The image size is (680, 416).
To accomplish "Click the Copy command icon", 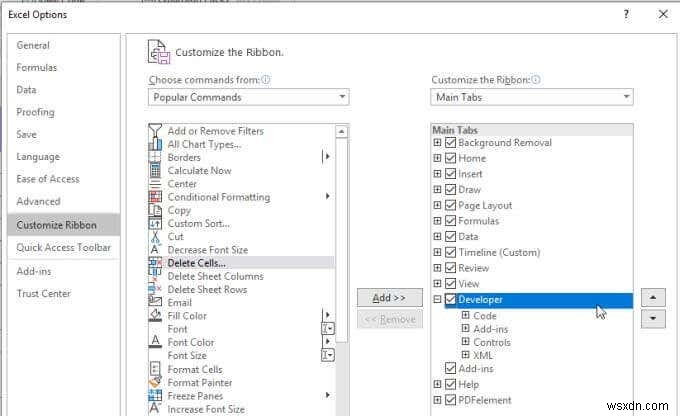I will click(x=155, y=210).
